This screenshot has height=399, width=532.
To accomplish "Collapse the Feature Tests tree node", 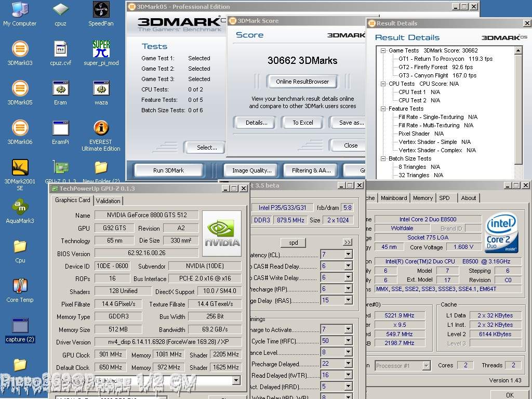I will pos(383,109).
